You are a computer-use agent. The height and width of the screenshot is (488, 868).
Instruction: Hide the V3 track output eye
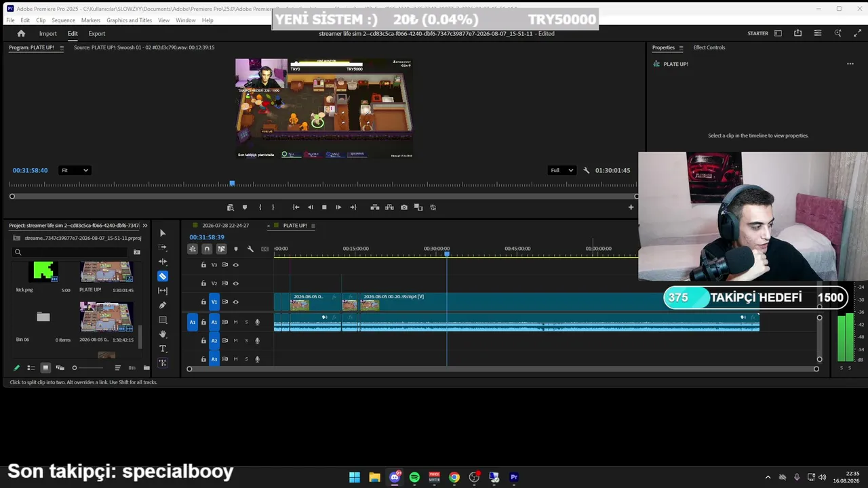[x=236, y=265]
